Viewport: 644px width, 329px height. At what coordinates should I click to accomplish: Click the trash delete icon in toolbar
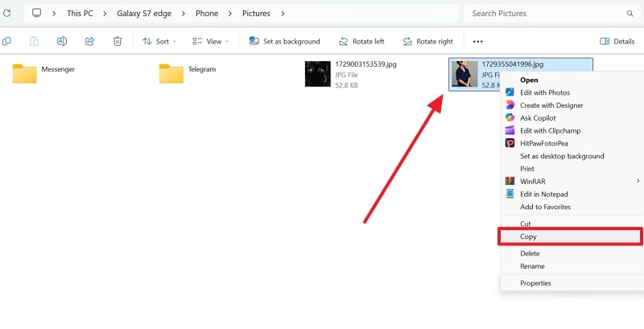(x=118, y=41)
